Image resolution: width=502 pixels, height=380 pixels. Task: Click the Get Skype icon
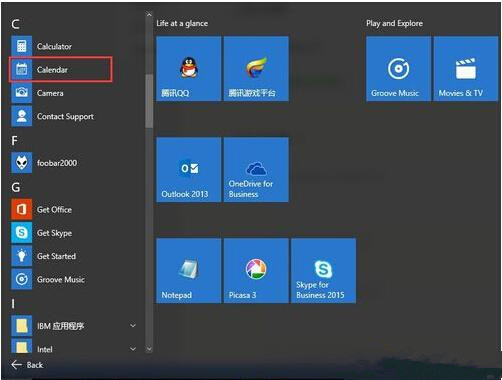click(x=22, y=233)
